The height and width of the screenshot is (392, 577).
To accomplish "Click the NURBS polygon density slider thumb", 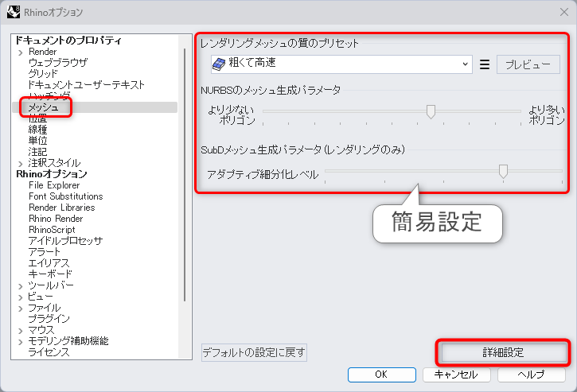I will click(x=431, y=112).
